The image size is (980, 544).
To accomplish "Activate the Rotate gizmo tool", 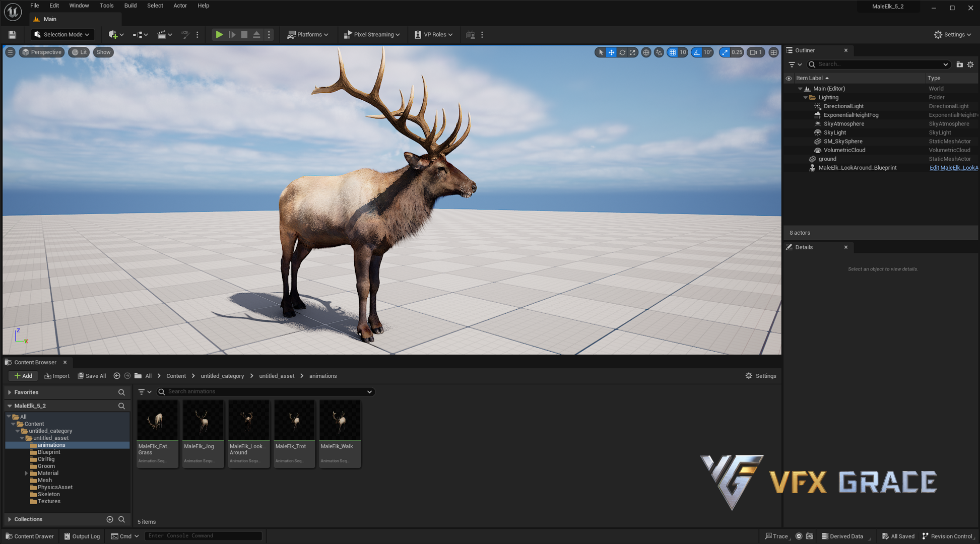I will pos(622,52).
